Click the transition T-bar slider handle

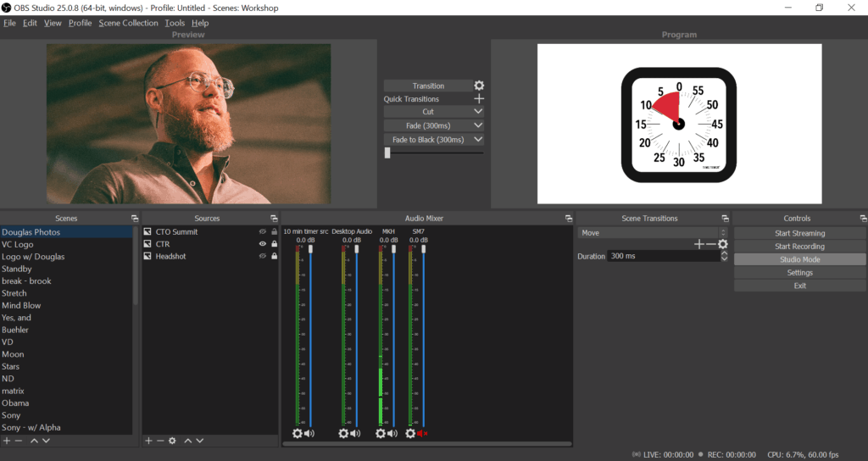point(387,153)
